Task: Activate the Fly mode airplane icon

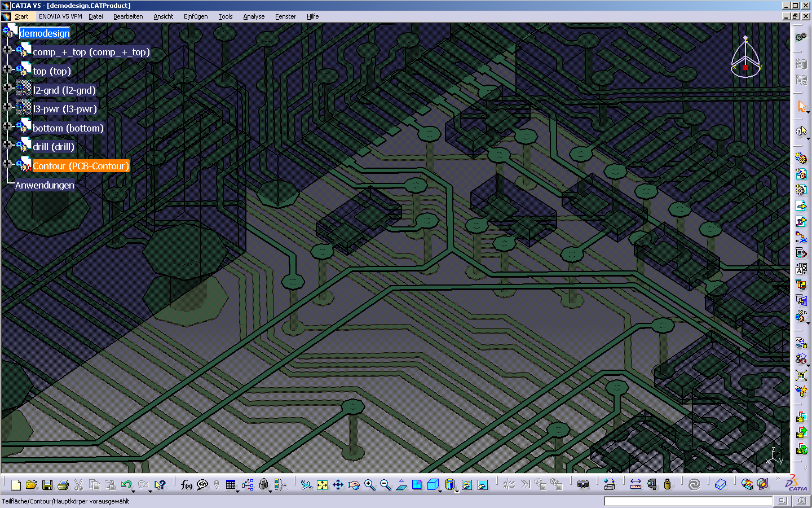Action: [306, 485]
